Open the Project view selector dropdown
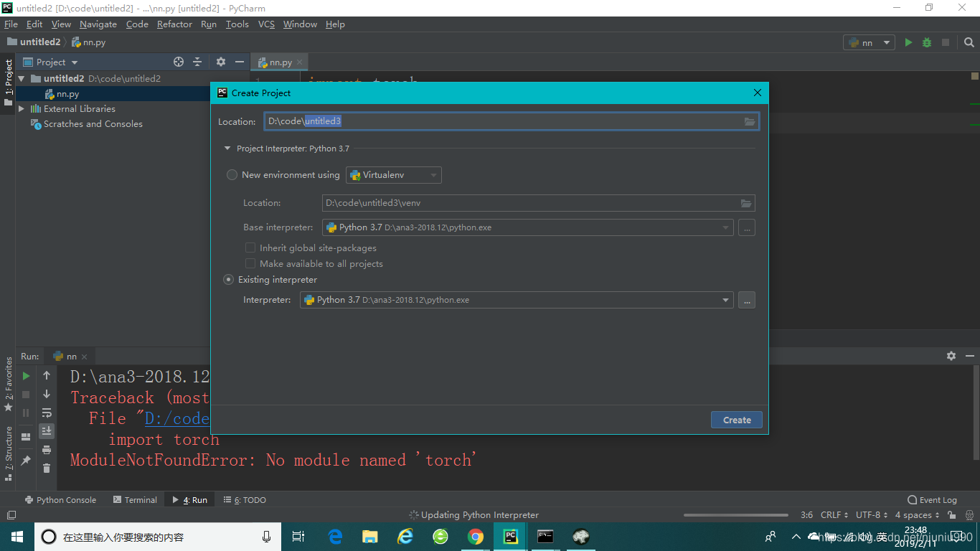The height and width of the screenshot is (551, 980). pos(51,62)
